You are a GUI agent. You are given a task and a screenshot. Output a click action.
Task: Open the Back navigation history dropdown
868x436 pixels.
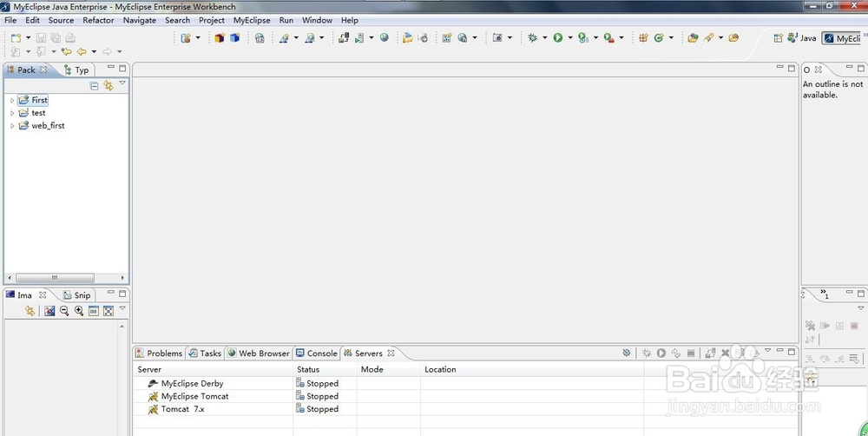(94, 51)
